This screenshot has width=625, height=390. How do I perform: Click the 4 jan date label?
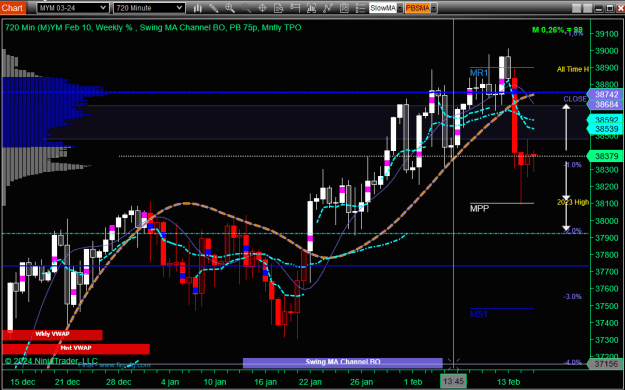coord(170,382)
